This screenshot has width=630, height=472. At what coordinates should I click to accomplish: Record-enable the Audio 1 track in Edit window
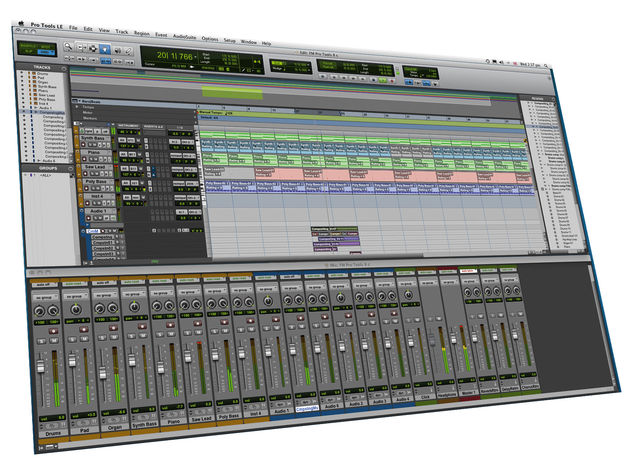(88, 218)
